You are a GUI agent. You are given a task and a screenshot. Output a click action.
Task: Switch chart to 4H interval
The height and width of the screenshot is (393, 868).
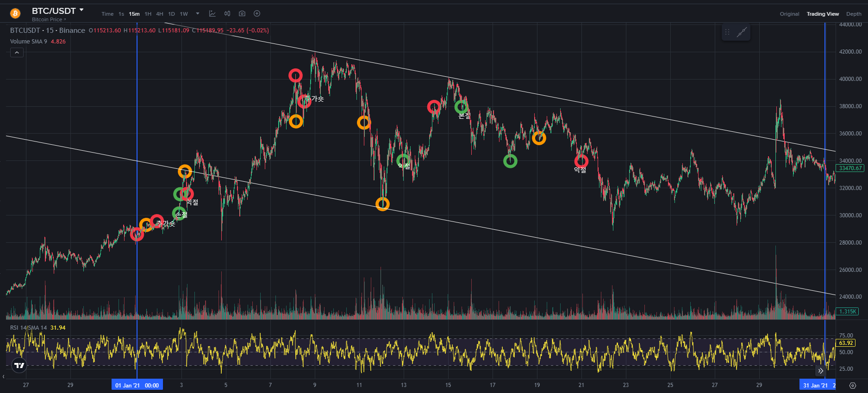[160, 14]
